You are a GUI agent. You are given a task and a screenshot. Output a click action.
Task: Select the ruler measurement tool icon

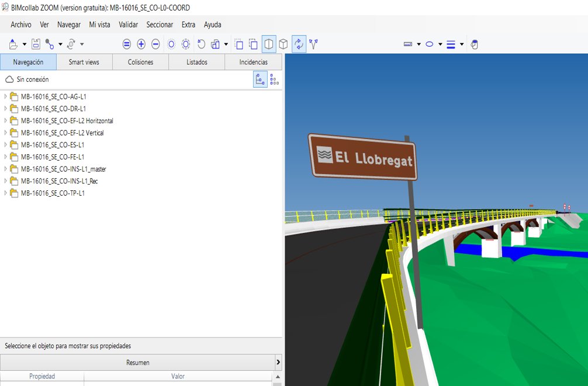408,44
